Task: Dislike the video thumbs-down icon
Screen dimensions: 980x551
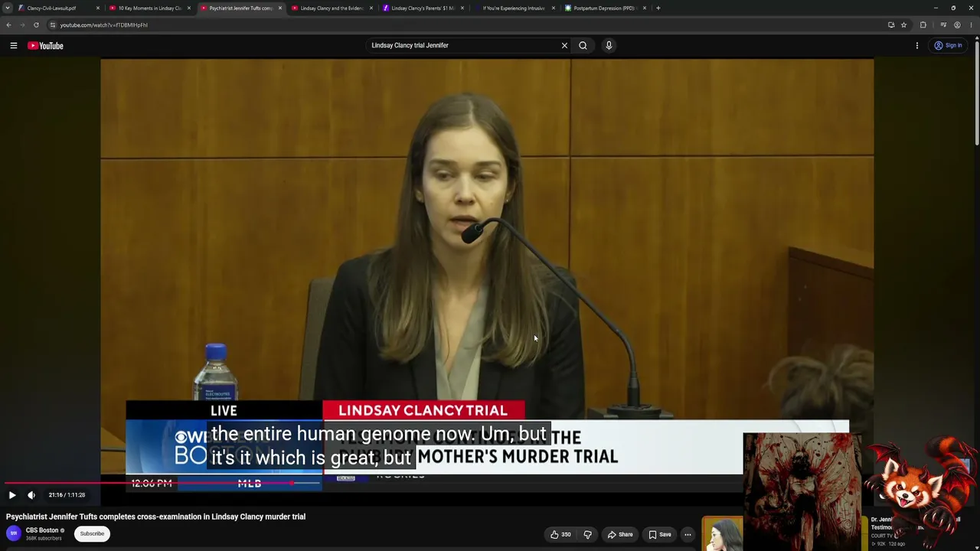Action: [587, 534]
